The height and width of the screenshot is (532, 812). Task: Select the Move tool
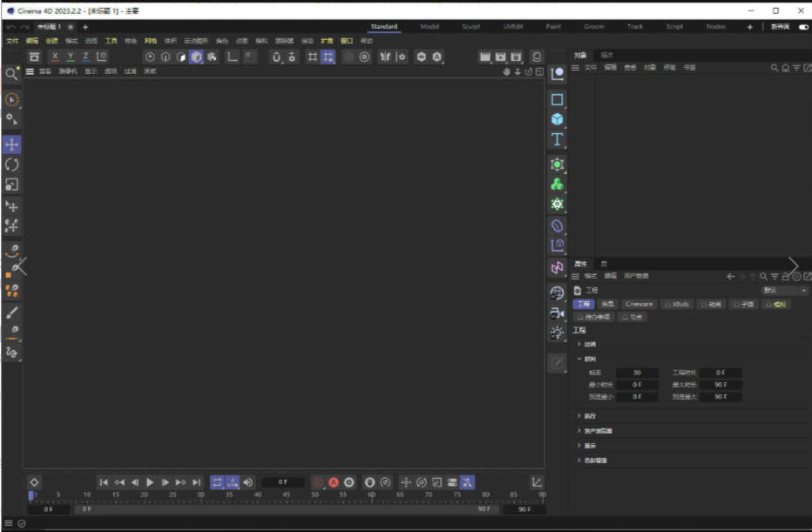tap(11, 144)
